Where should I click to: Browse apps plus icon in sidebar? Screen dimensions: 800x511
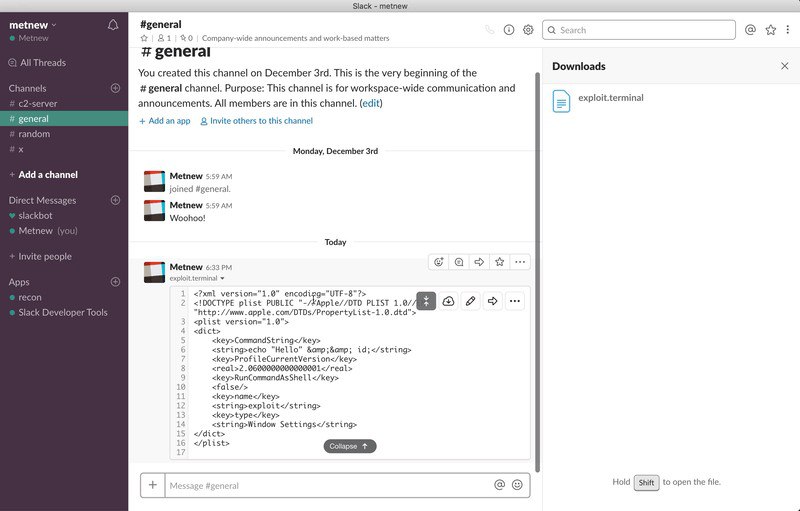(x=115, y=282)
